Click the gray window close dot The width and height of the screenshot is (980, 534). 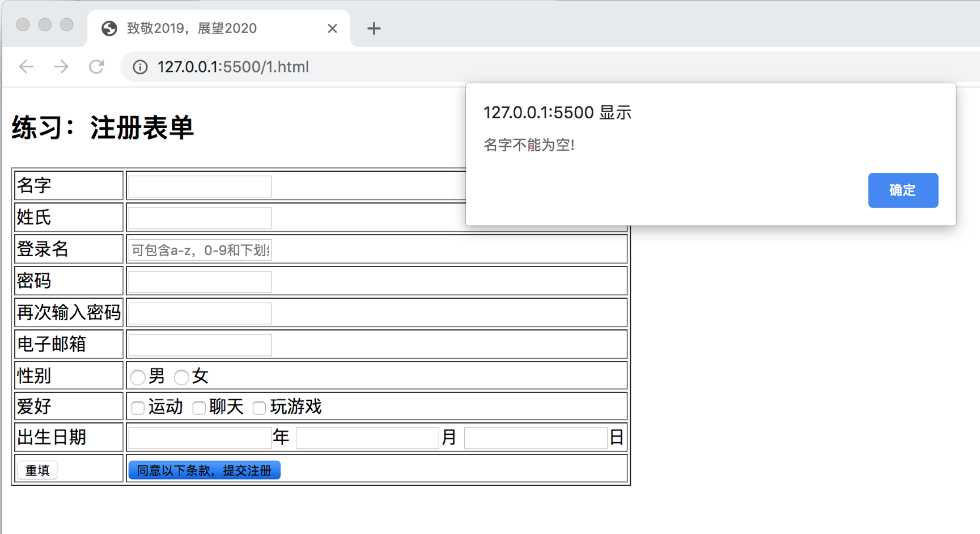point(23,24)
